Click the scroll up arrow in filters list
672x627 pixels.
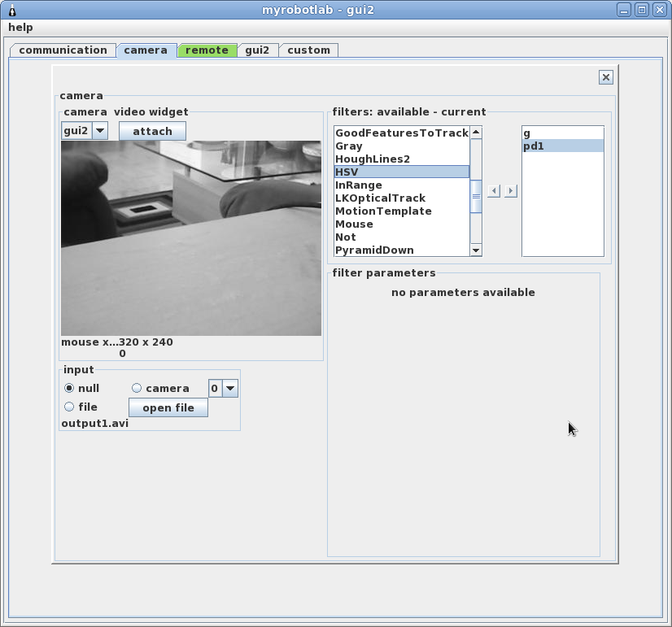pos(476,133)
